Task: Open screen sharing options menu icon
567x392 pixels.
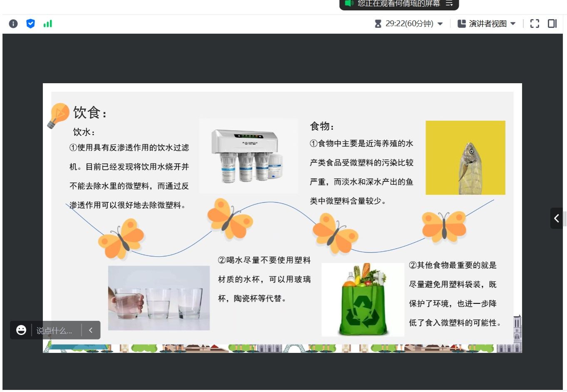Action: pos(449,3)
